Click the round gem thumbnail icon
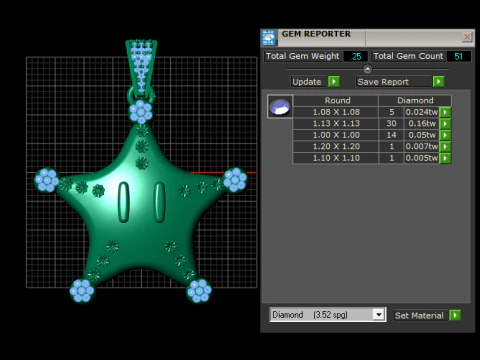The width and height of the screenshot is (480, 360). [x=280, y=107]
